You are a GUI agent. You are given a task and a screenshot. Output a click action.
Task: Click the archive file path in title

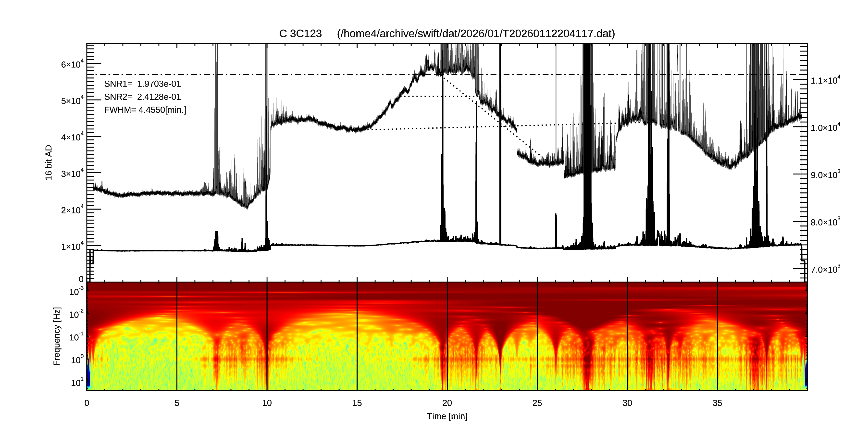point(476,34)
